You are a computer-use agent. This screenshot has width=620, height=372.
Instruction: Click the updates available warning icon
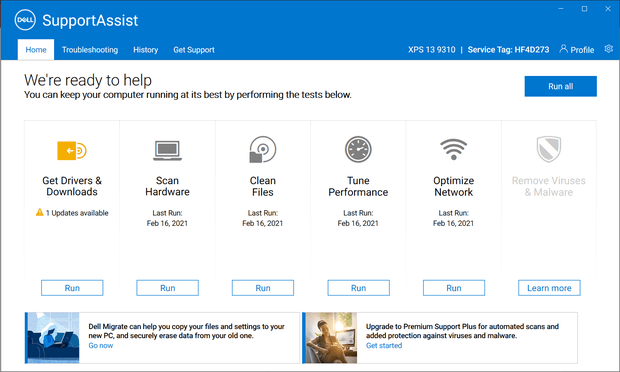point(40,212)
